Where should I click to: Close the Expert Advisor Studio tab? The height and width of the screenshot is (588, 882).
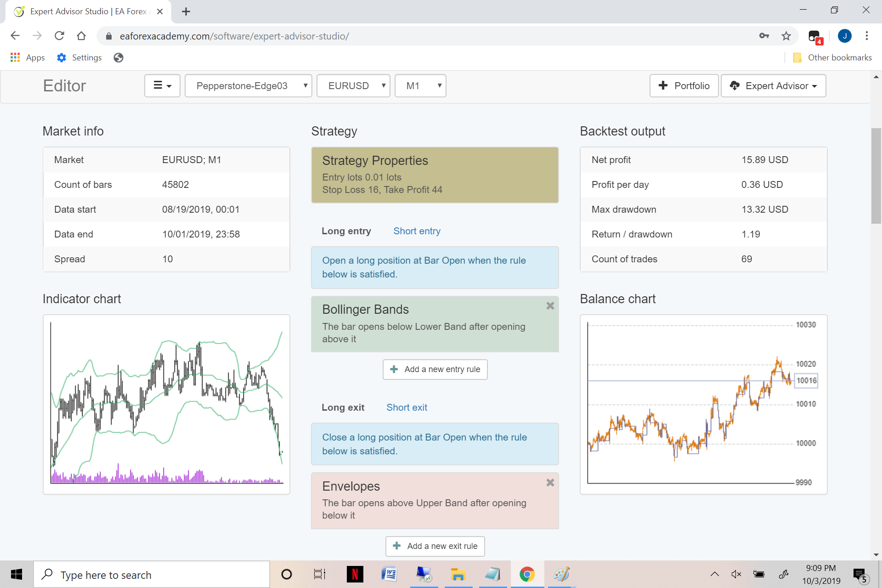point(160,11)
